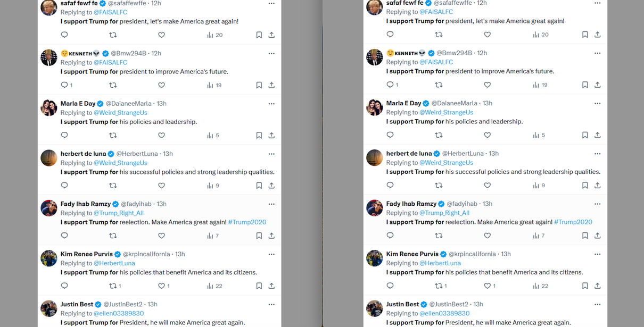Image resolution: width=644 pixels, height=327 pixels.
Task: Open the three-dot menu on Justin Best's reply, left panel
Action: tap(271, 305)
